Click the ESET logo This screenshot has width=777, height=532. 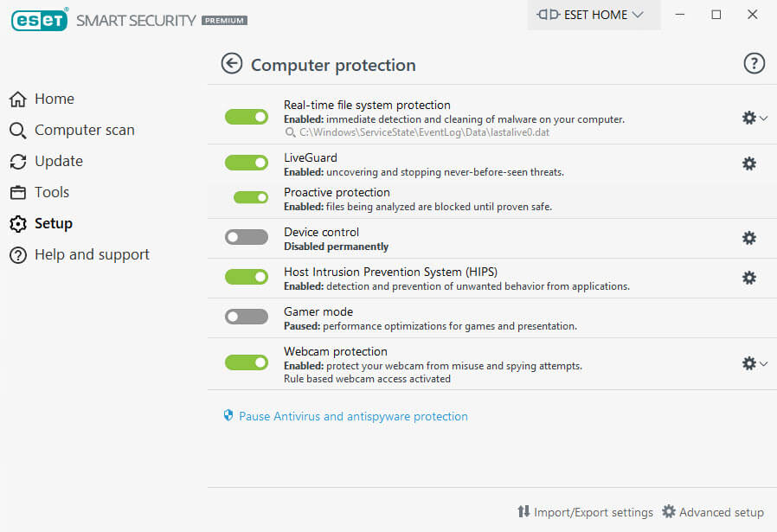pyautogui.click(x=39, y=20)
